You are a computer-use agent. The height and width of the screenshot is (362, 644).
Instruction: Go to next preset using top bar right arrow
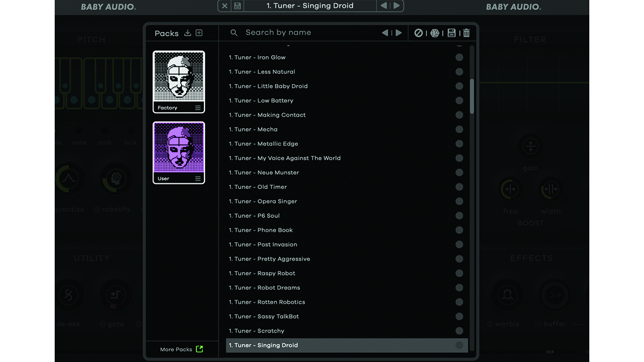pyautogui.click(x=397, y=6)
